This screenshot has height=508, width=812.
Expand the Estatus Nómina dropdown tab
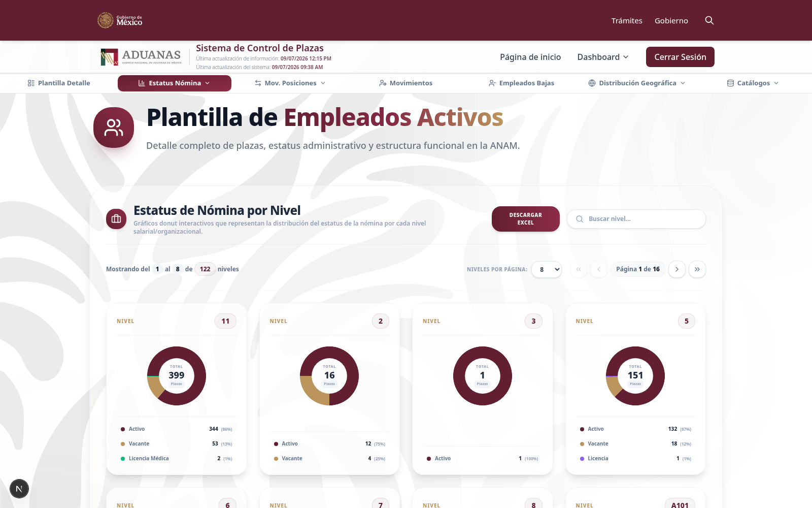[175, 83]
